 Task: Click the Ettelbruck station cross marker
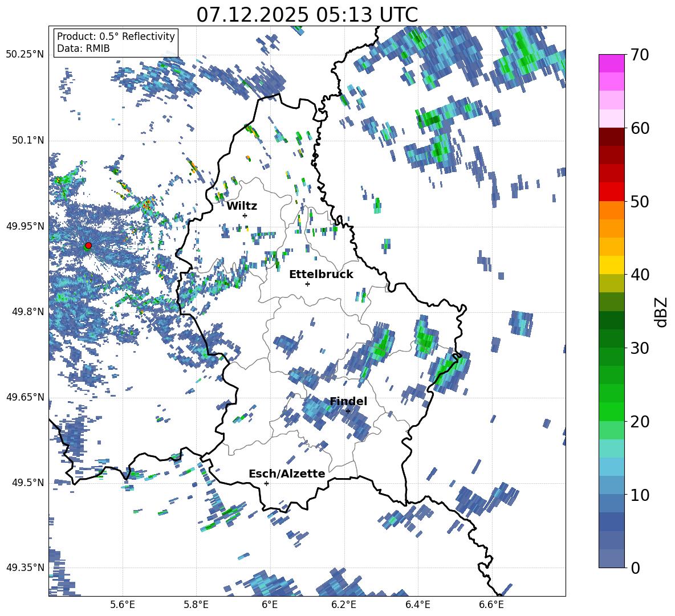pos(307,284)
